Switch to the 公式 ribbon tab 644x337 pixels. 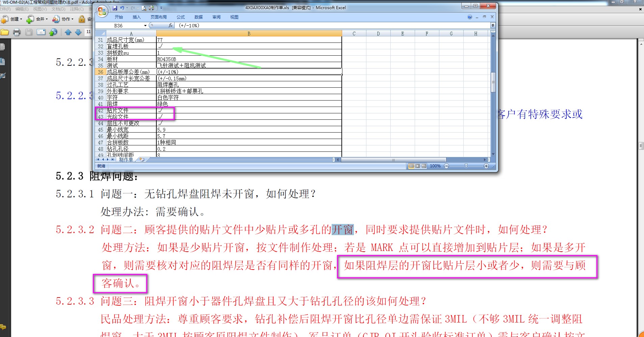tap(181, 17)
